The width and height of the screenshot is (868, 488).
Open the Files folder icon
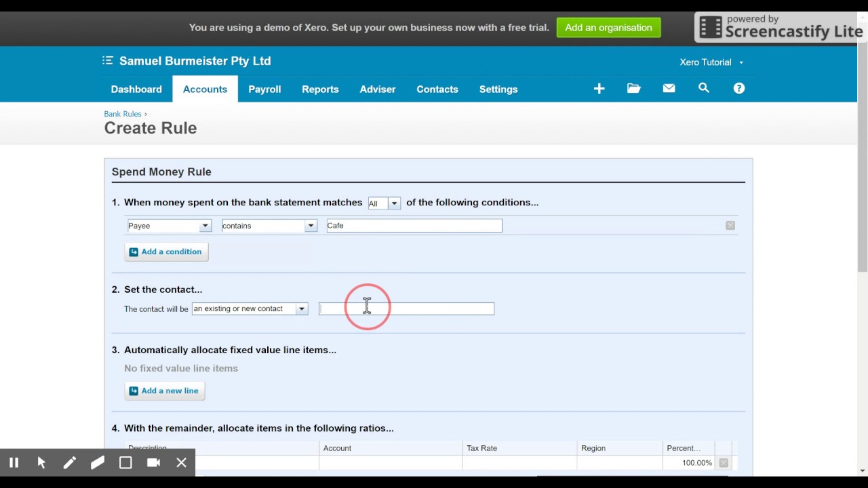pos(634,88)
